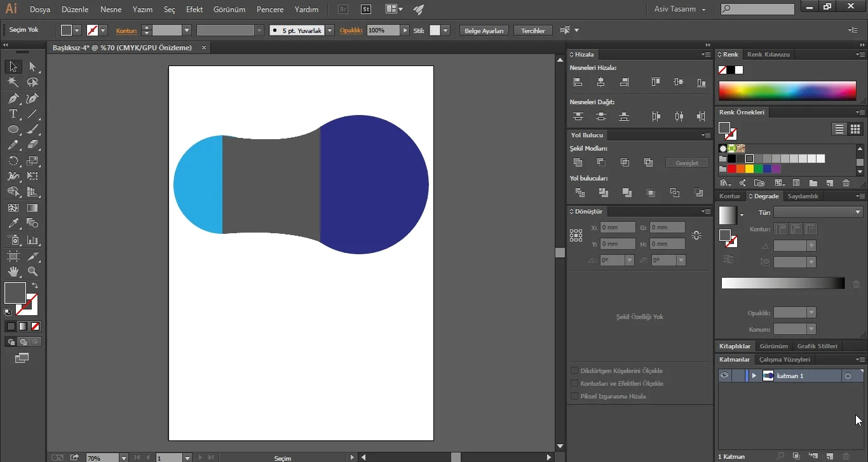
Task: Select the Lasso tool
Action: point(32,83)
